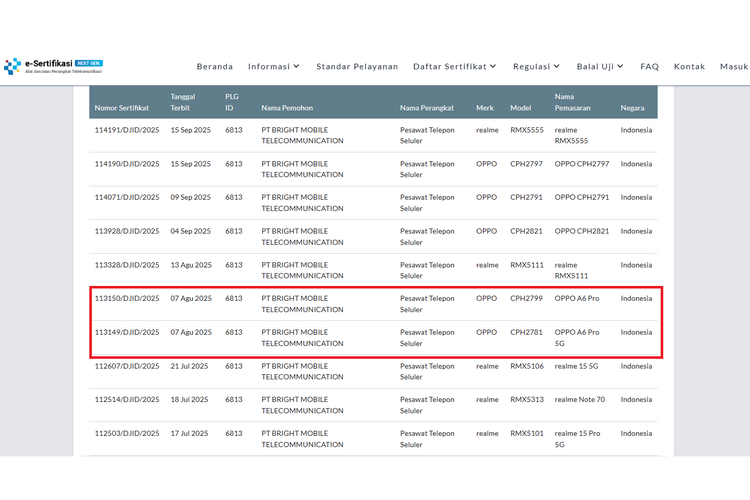Select certificate 113150/DJID/2025
Viewport: 750px width, 500px height.
[x=127, y=298]
